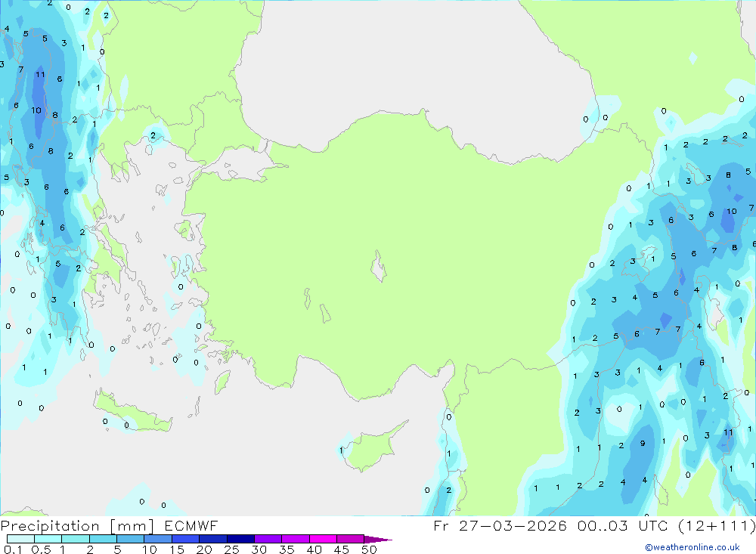The image size is (756, 554).
Task: Click the legend arrow tip above 50 mm
Action: click(x=377, y=540)
